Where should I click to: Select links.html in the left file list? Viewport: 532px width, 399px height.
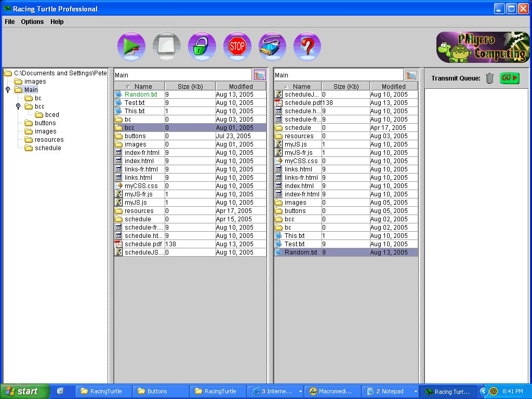tap(190, 178)
